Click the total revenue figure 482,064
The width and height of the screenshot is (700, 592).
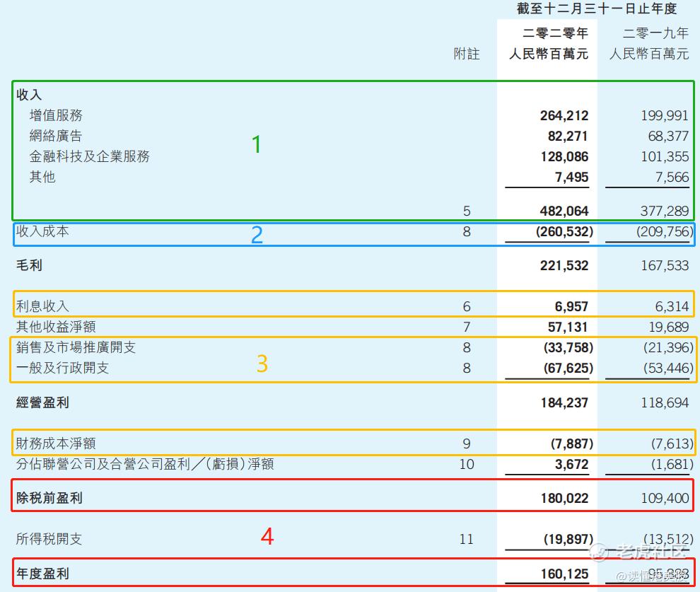(x=564, y=211)
